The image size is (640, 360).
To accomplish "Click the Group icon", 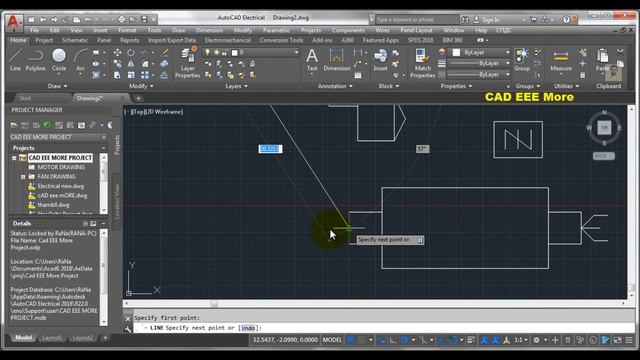I will (522, 60).
